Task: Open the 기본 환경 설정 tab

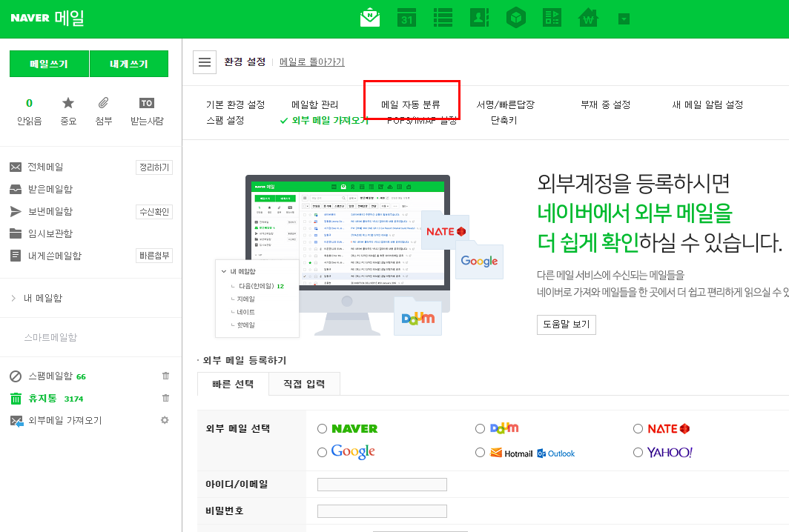Action: [235, 104]
